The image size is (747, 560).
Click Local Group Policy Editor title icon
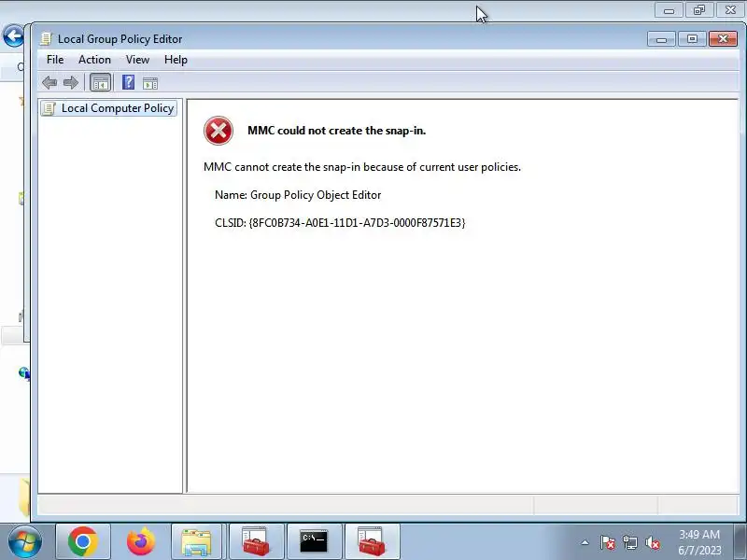pos(46,38)
